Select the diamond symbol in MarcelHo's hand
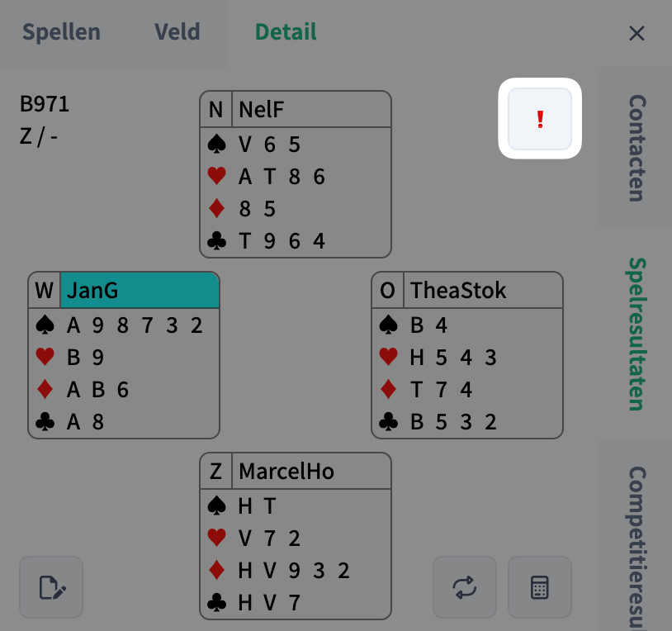 (217, 570)
